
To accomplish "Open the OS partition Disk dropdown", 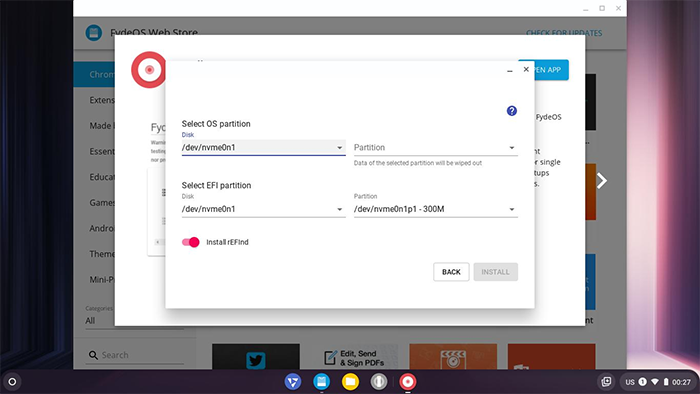I will 263,147.
